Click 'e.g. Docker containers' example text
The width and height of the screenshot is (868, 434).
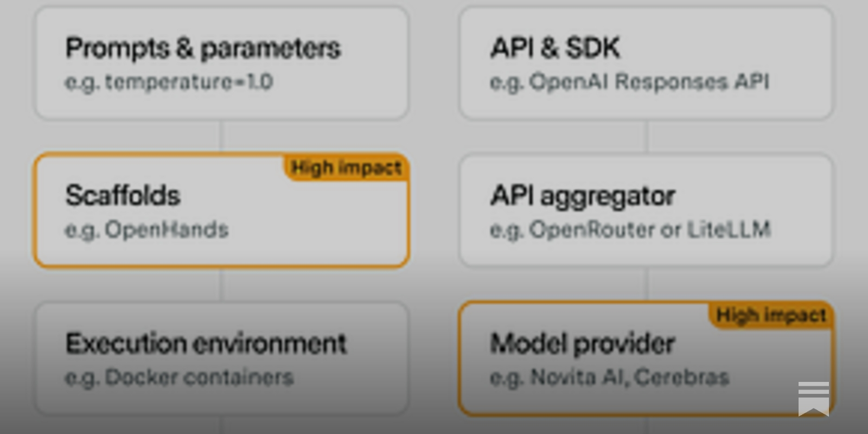click(179, 378)
